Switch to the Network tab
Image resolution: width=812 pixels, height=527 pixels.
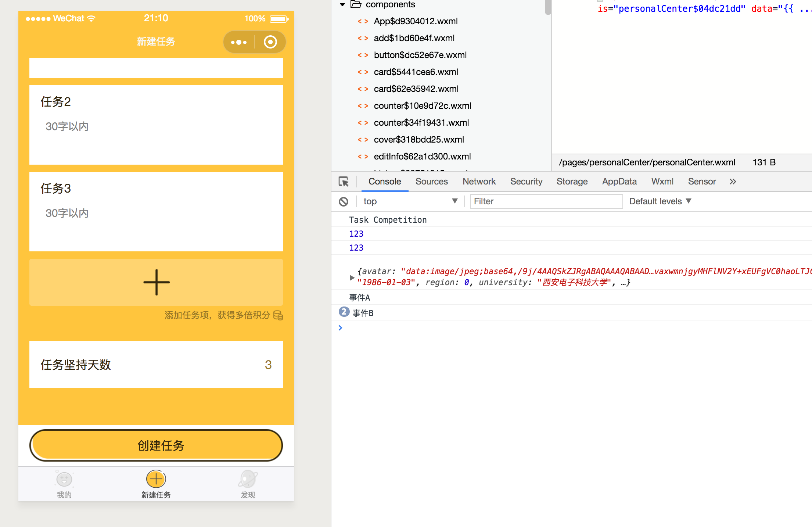pyautogui.click(x=479, y=182)
